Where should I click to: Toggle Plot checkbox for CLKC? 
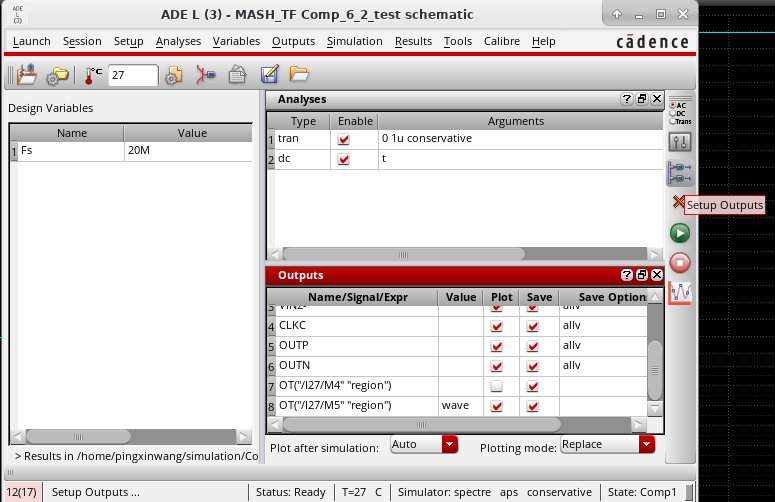click(x=496, y=326)
